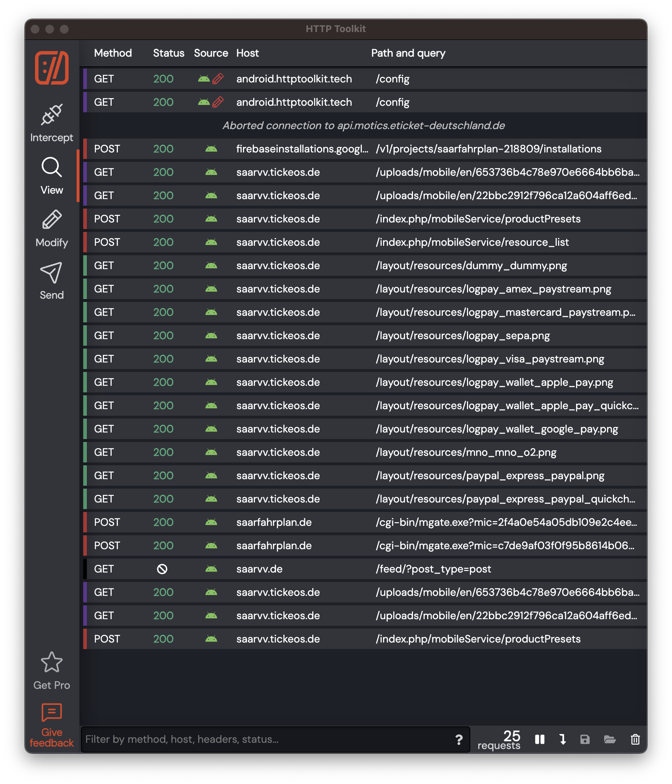
Task: Select the firebaseinstallations POST request row
Action: pos(365,149)
